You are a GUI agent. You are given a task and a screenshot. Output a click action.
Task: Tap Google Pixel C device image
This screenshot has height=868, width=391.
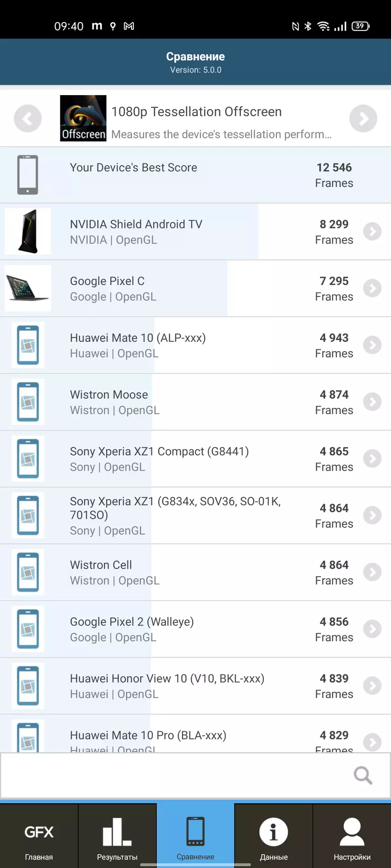28,289
